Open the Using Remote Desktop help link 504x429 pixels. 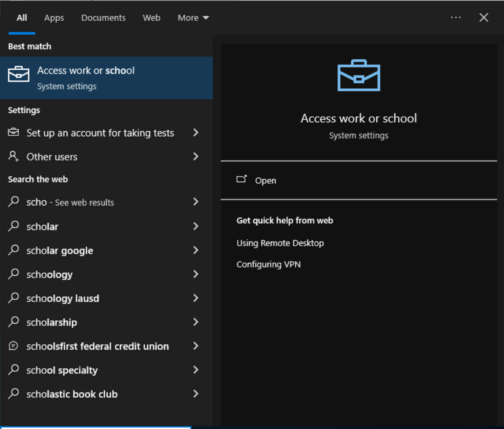280,243
